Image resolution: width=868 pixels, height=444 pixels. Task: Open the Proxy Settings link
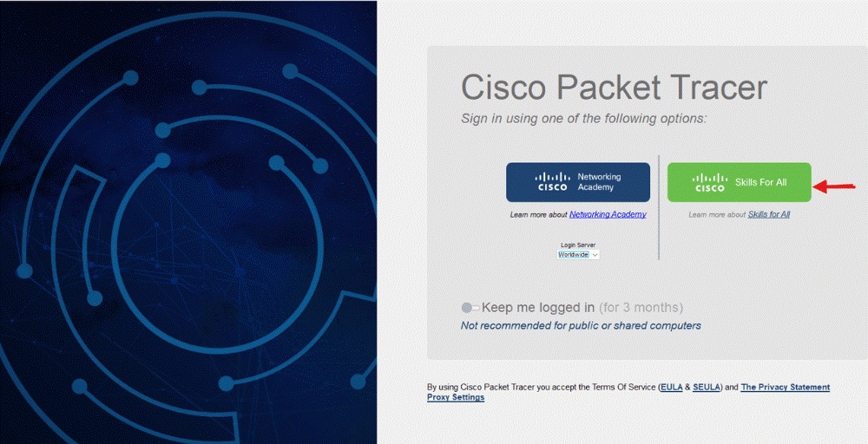click(x=456, y=397)
